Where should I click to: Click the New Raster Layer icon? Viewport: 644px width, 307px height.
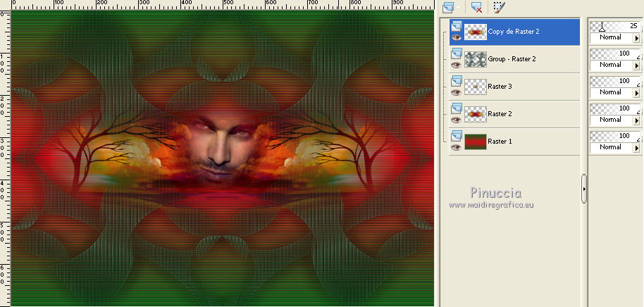449,7
